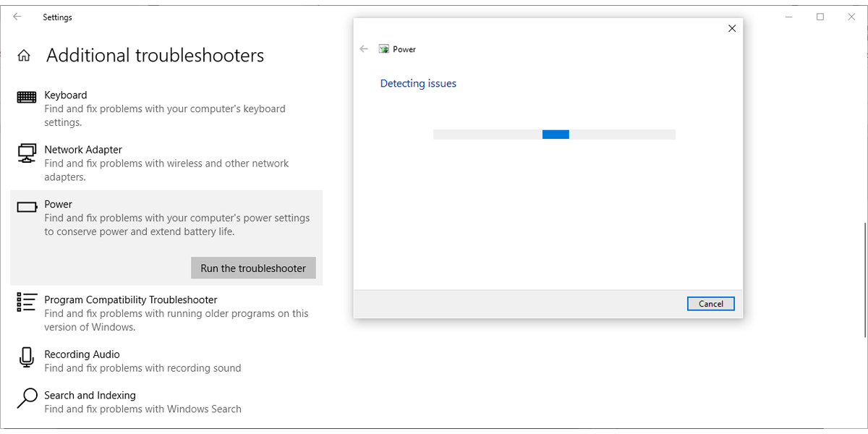This screenshot has height=434, width=868.
Task: Close the Settings window
Action: pos(852,17)
